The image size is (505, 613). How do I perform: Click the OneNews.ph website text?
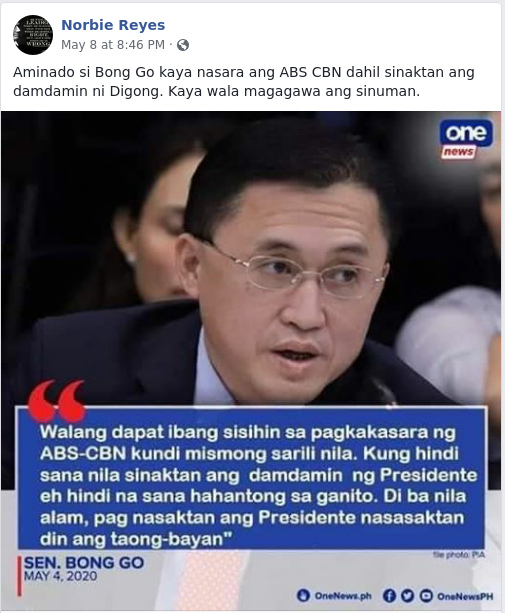pos(343,596)
